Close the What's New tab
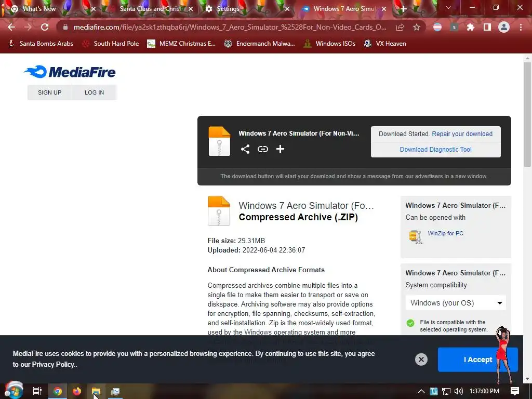This screenshot has height=399, width=532. tap(94, 9)
